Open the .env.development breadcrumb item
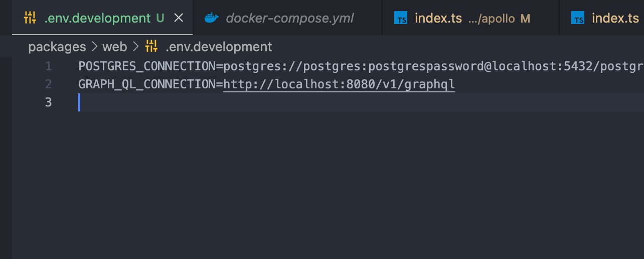The image size is (644, 259). coord(219,47)
